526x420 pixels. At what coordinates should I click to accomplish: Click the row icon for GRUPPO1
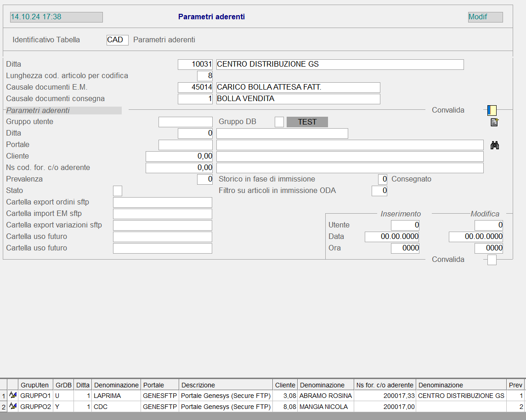(x=13, y=395)
